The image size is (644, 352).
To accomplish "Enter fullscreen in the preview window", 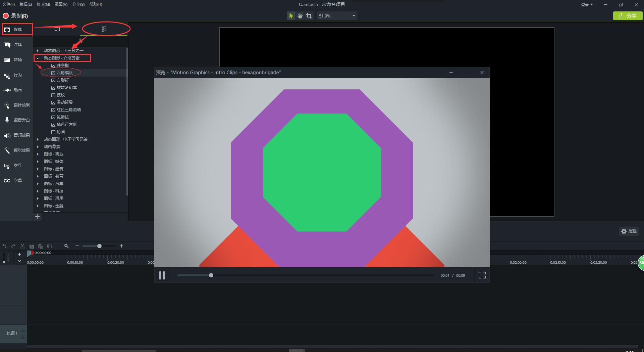I will tap(482, 275).
